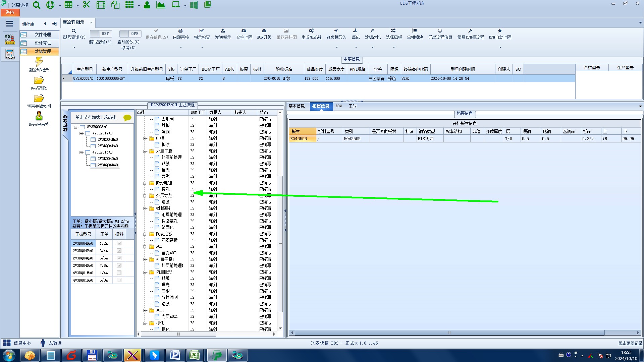
Task: Click the 型号查询(F) search icon
Action: 74,31
